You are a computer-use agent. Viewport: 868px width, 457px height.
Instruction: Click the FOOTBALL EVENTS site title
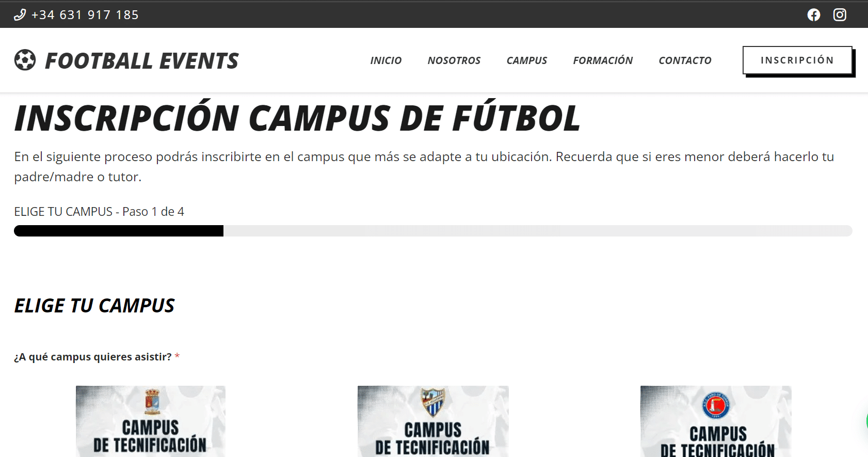(x=141, y=60)
